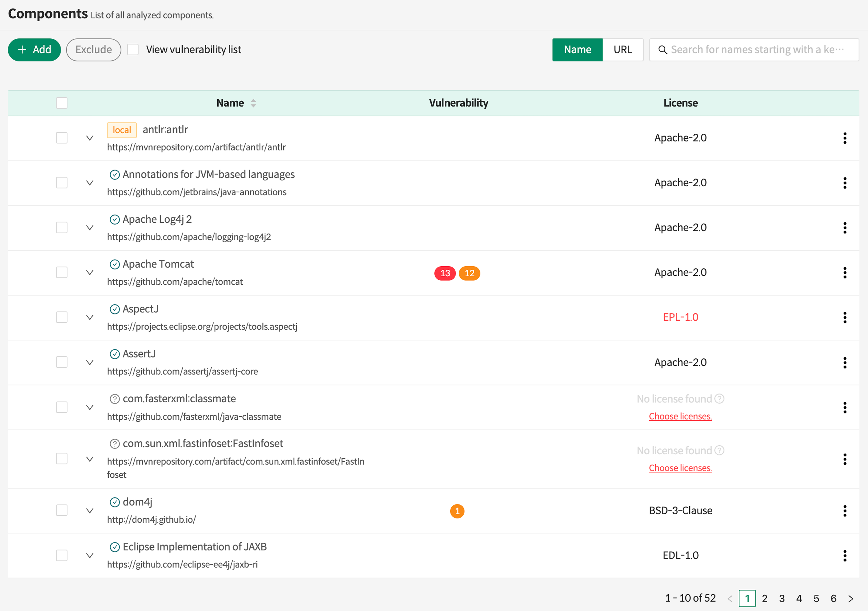Image resolution: width=868 pixels, height=611 pixels.
Task: Tick the select-all checkbox in table header
Action: pyautogui.click(x=62, y=103)
